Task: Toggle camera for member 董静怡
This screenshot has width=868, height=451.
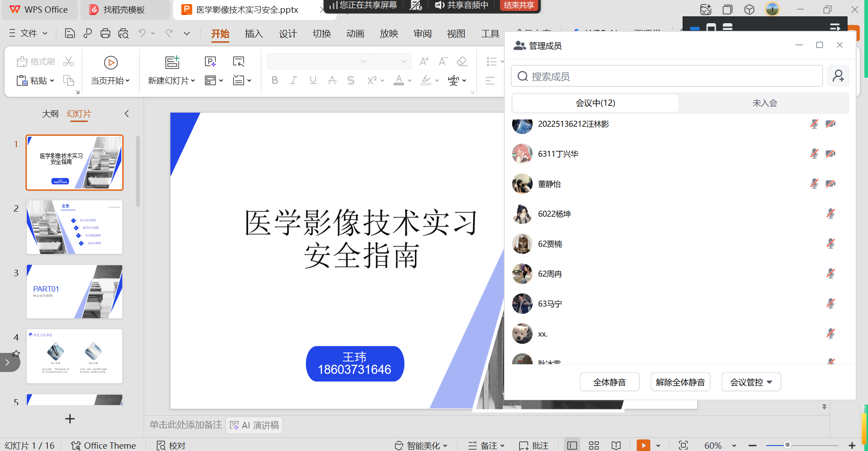Action: [830, 183]
